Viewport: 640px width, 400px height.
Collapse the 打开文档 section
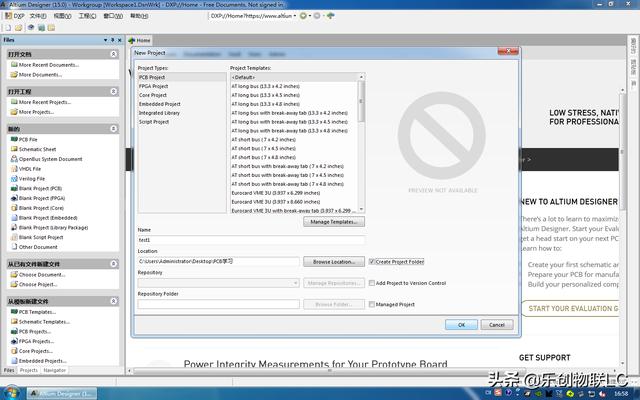pos(113,54)
